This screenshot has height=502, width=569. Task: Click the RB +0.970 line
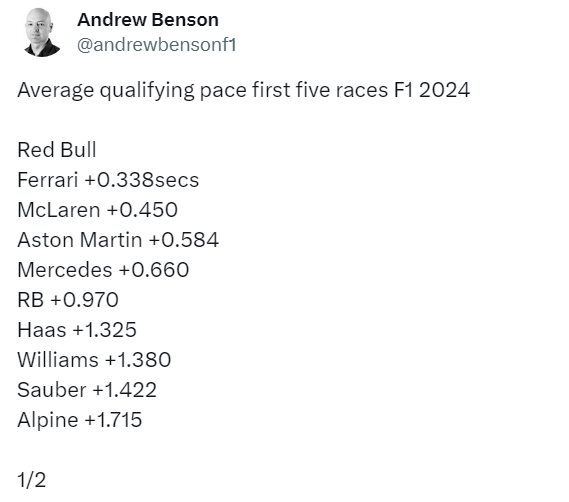point(68,300)
